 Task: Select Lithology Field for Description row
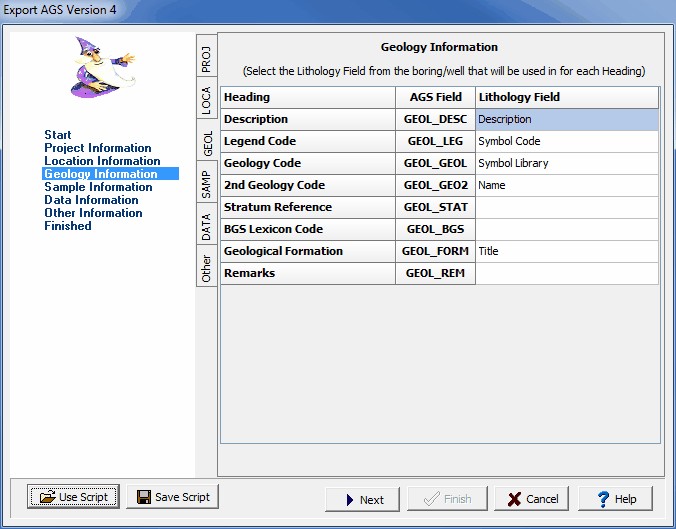point(567,120)
